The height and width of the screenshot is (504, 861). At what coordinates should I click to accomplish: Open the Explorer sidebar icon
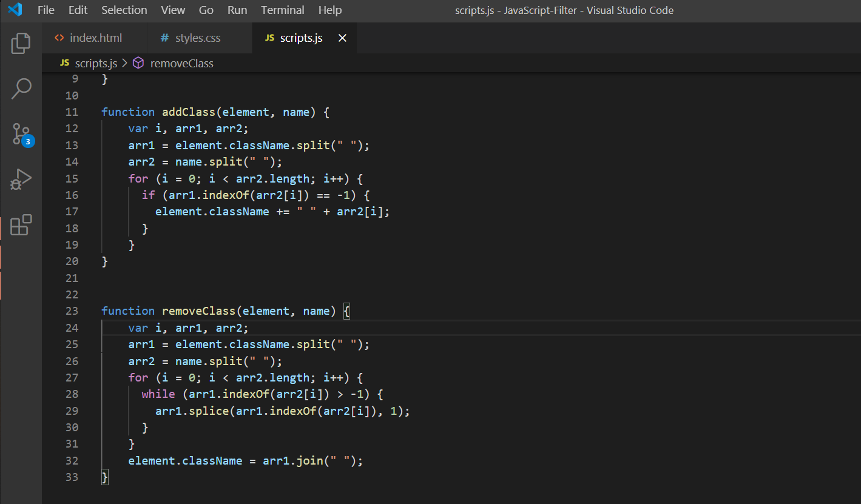21,43
